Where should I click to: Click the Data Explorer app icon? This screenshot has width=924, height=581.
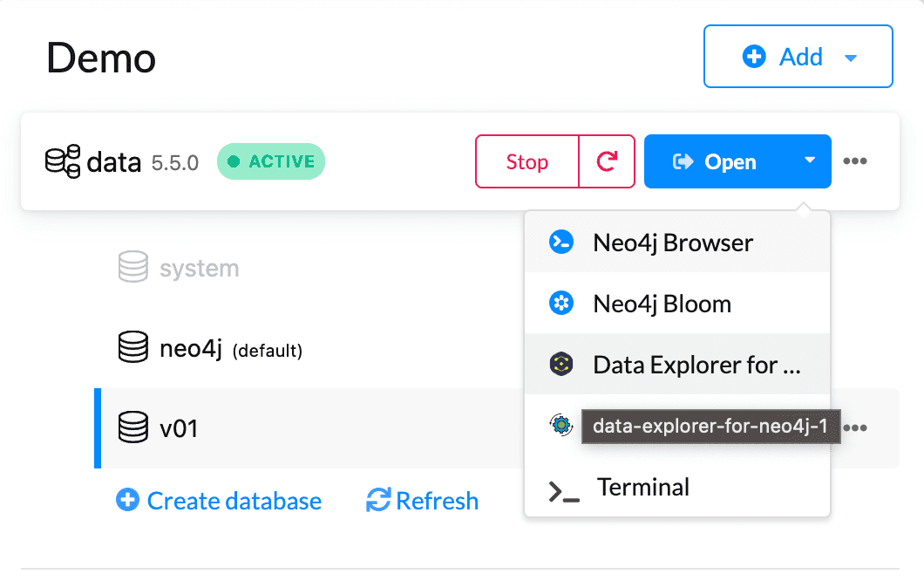click(x=561, y=365)
